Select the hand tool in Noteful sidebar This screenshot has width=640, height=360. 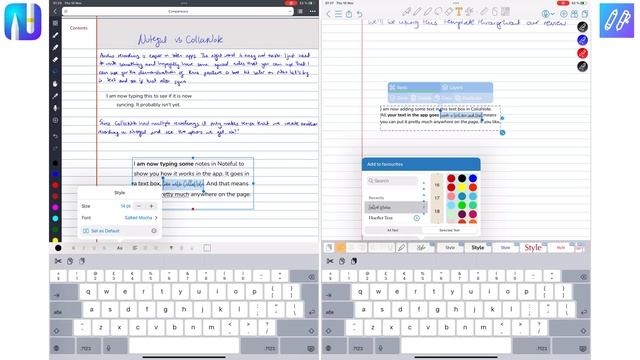55,84
